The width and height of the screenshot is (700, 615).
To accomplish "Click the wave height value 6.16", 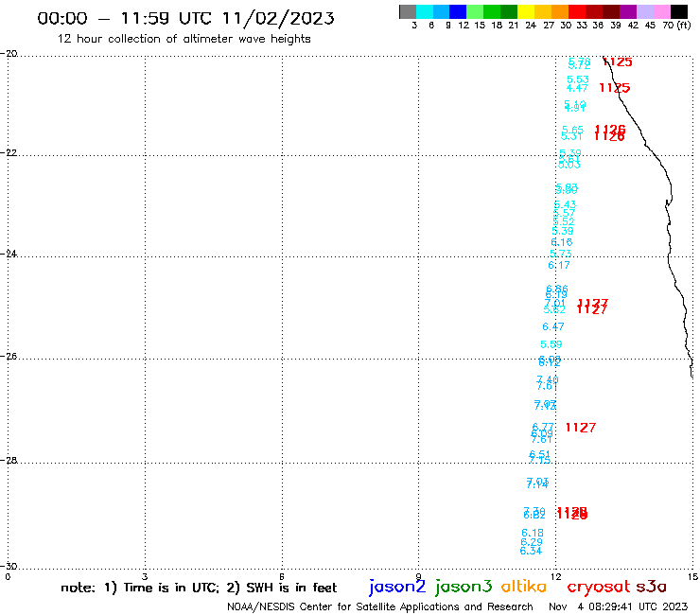I will click(x=562, y=242).
